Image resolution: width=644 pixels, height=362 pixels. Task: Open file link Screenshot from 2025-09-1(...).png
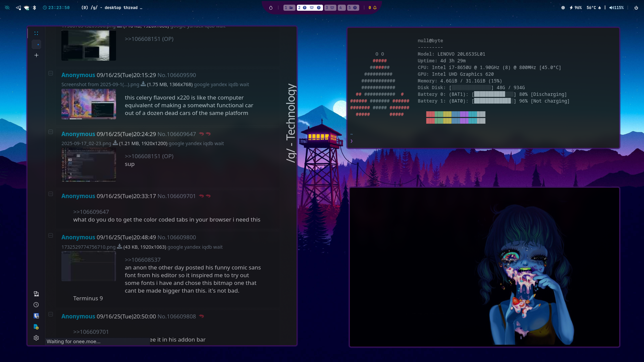tap(100, 84)
